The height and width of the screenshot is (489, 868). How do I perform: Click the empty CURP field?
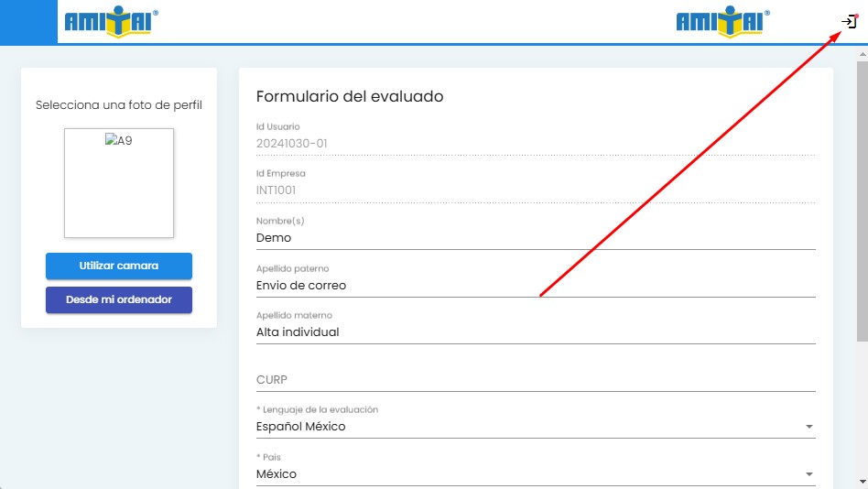[x=535, y=380]
